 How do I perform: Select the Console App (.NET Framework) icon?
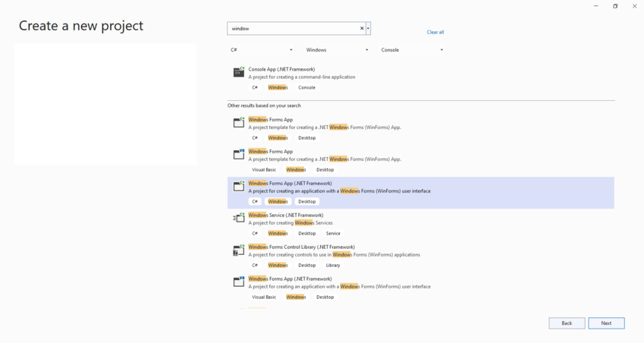pos(239,72)
